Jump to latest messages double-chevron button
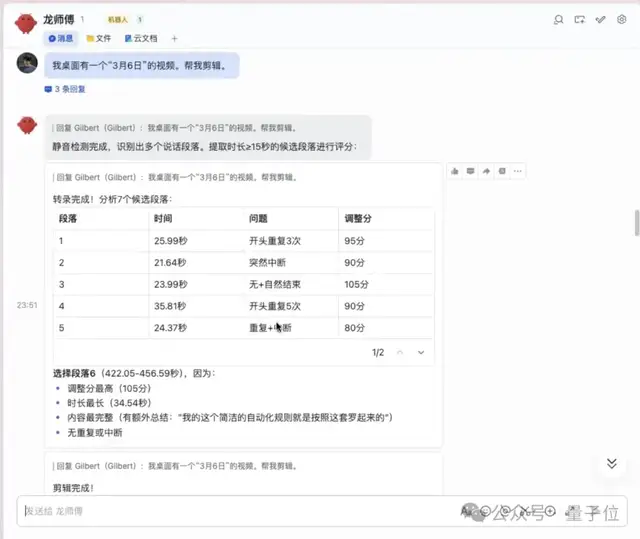The image size is (640, 539). (x=611, y=464)
